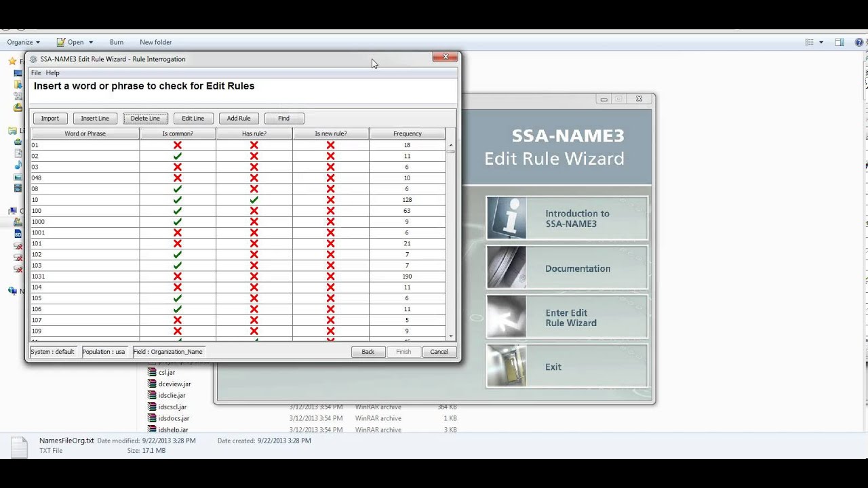Click the SD card drive icon in sidebar

tap(18, 234)
